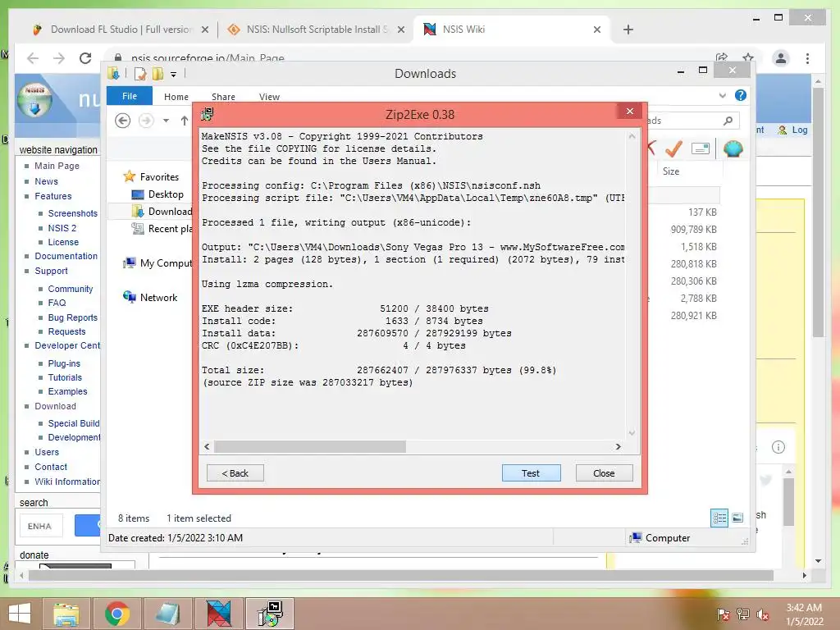840x630 pixels.
Task: Click the rename ribbon icon in Explorer
Action: pyautogui.click(x=701, y=148)
